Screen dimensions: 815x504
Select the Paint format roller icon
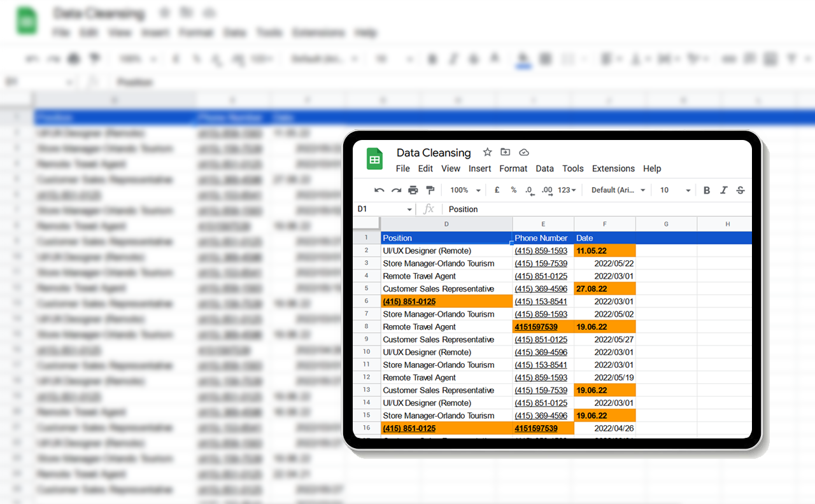[430, 190]
